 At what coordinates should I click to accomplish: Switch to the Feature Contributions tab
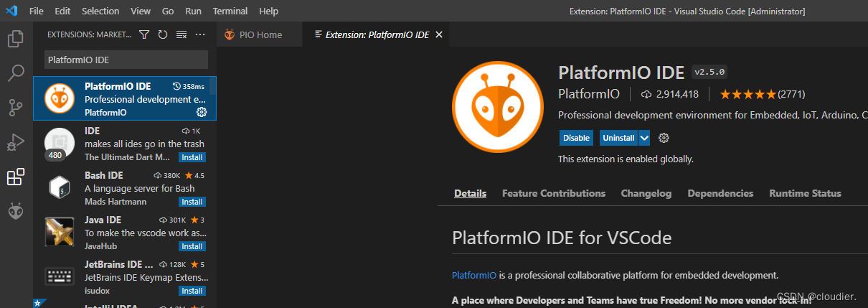554,193
